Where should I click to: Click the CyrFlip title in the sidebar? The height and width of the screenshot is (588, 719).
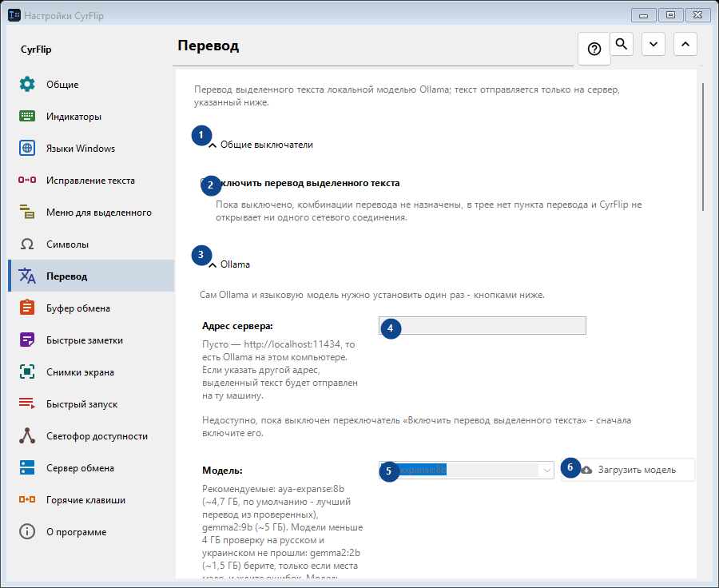[x=36, y=50]
